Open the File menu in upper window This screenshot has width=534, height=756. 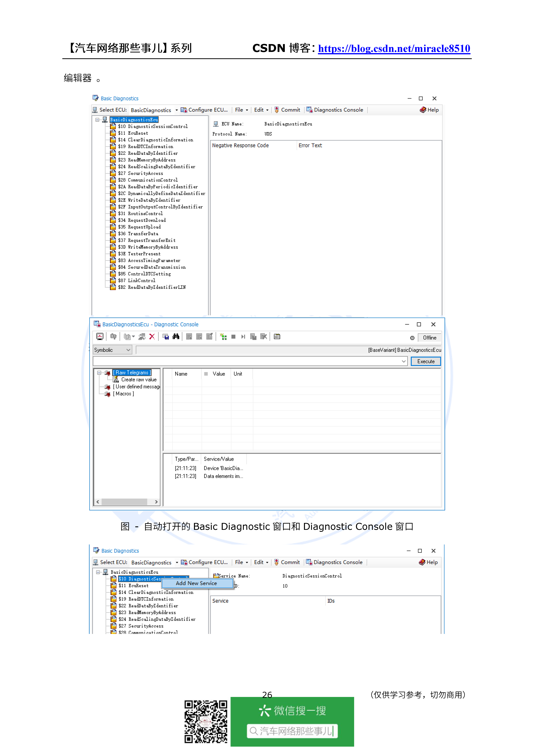[x=241, y=110]
